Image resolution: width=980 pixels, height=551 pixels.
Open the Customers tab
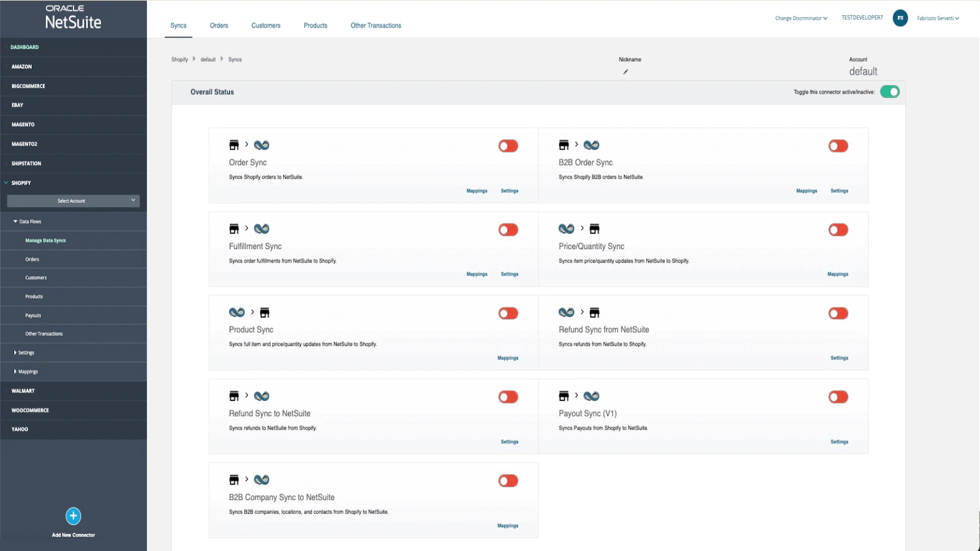tap(266, 26)
